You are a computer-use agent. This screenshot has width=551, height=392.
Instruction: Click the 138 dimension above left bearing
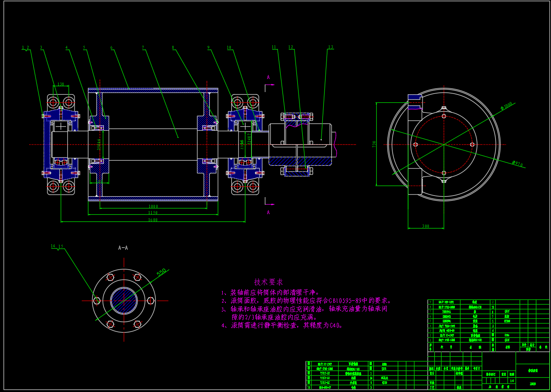[x=61, y=84]
